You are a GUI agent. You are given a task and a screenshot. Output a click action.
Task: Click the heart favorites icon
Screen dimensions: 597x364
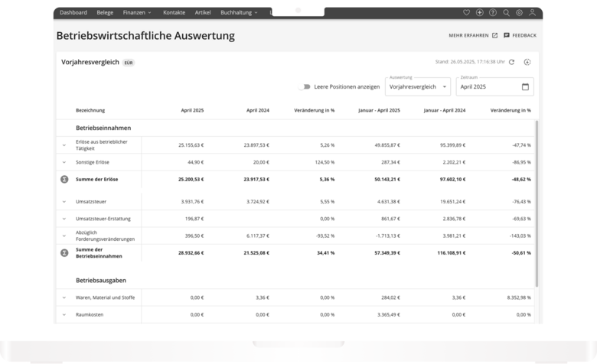point(467,13)
